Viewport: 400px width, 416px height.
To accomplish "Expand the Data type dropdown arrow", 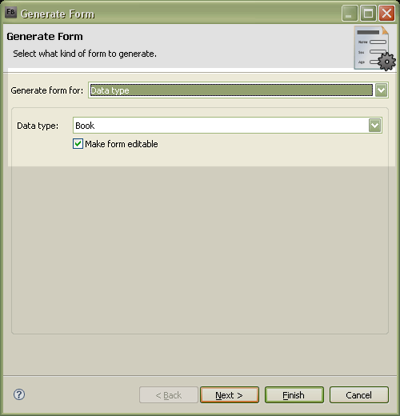I will (375, 125).
